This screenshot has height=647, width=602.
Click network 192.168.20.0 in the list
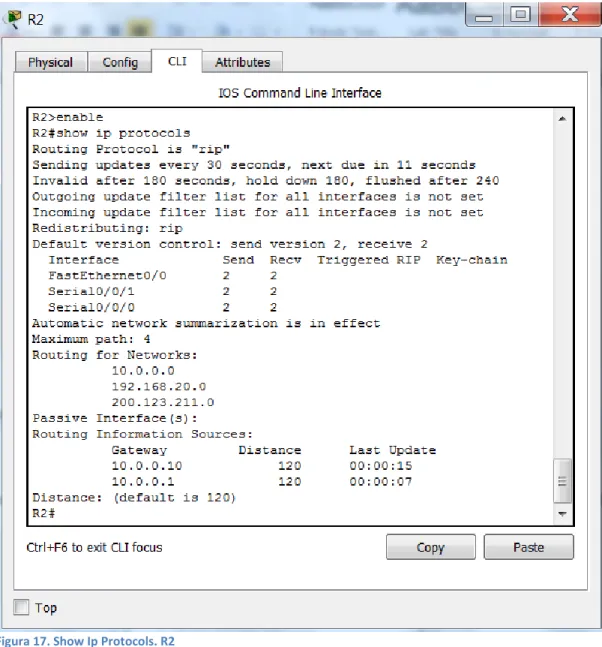159,387
